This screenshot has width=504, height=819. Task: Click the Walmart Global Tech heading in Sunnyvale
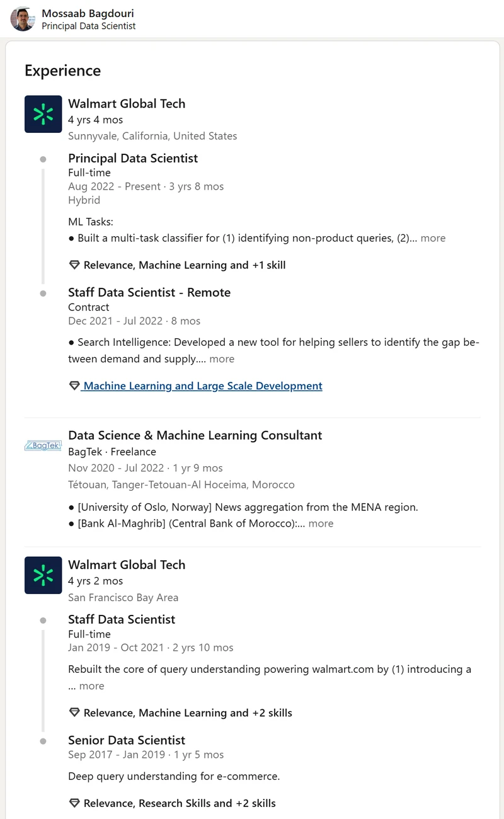coord(127,104)
